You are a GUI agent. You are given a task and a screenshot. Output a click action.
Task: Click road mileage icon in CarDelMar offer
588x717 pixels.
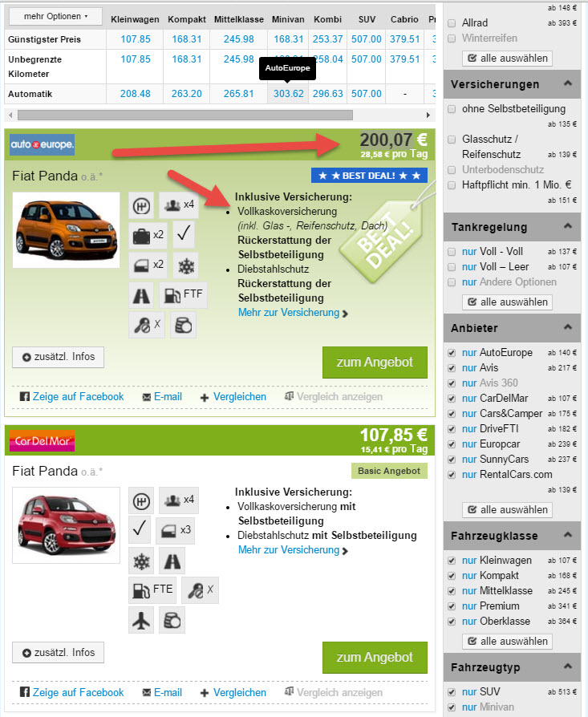(172, 561)
